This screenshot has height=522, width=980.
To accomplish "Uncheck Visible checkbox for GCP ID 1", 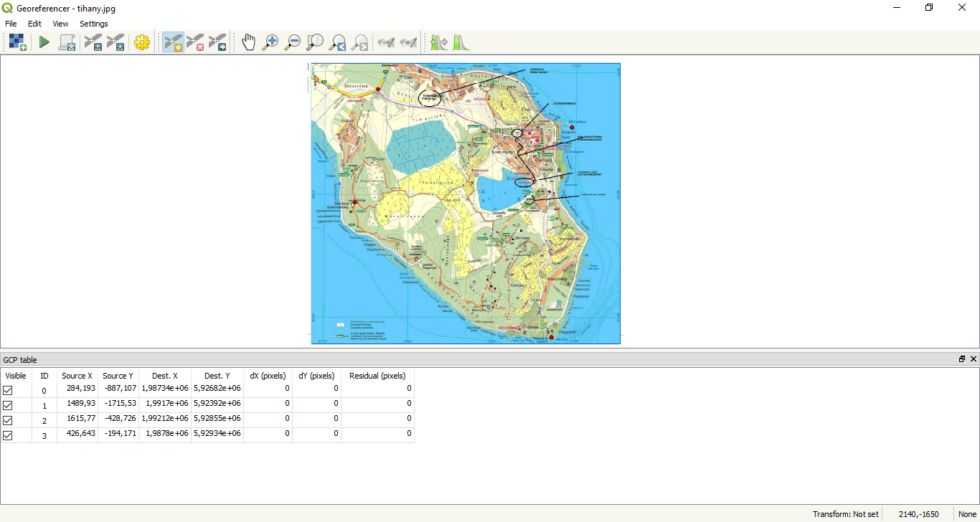I will [8, 405].
